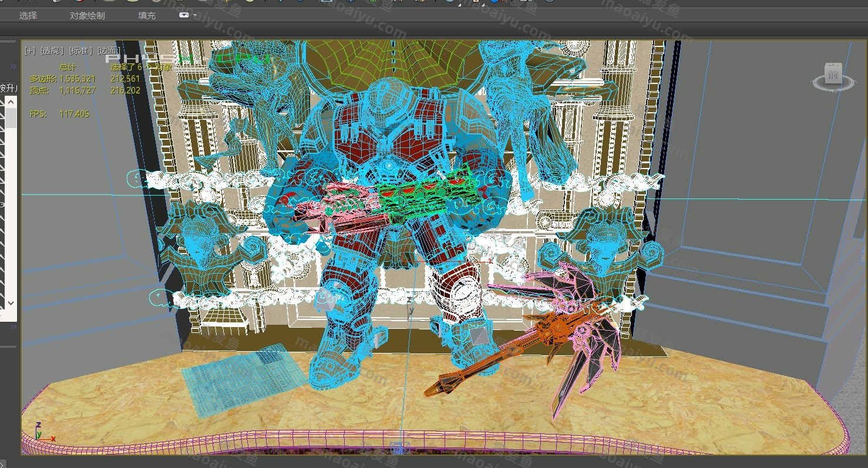Open the 填充 ribbon tab
Viewport: 868px width, 468px height.
(x=147, y=16)
